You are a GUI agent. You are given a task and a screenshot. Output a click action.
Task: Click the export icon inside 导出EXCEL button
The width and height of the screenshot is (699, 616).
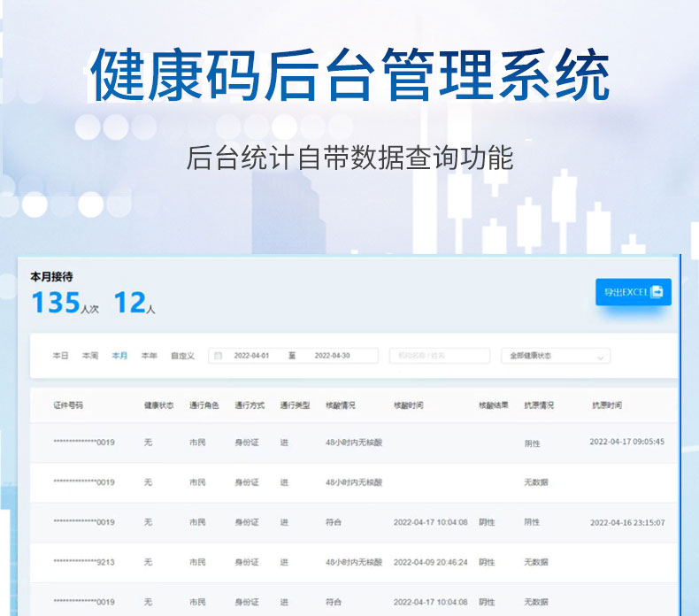[657, 292]
